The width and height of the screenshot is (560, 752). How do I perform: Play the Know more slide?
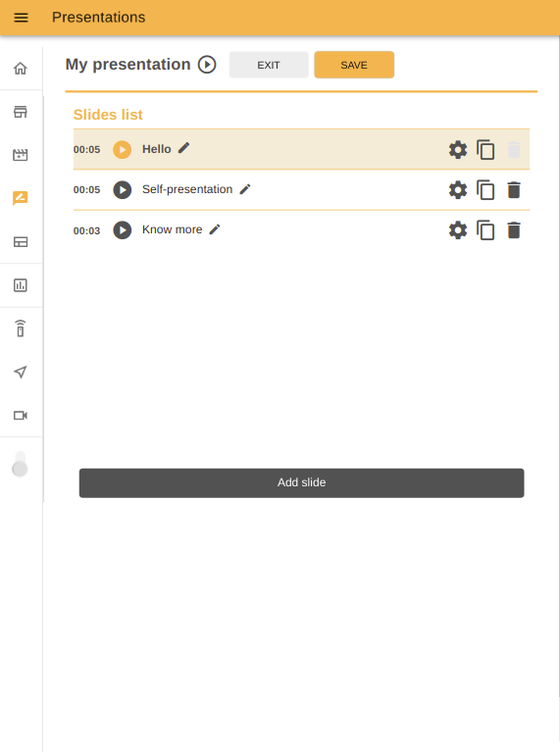coord(123,230)
